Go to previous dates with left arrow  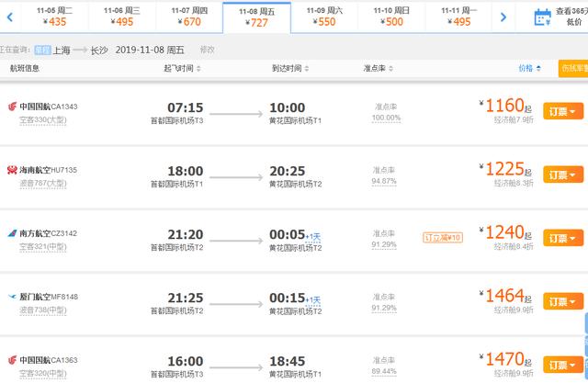coord(10,17)
